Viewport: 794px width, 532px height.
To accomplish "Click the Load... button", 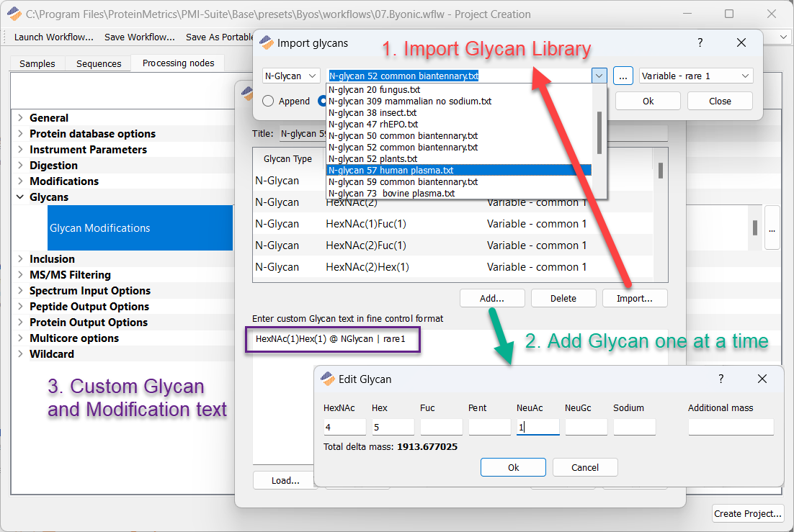I will (285, 480).
